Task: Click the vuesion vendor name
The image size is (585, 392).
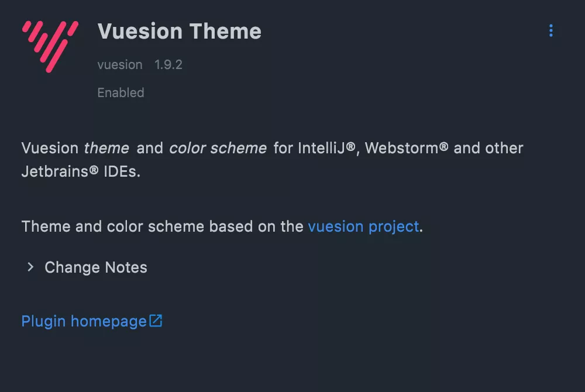Action: tap(120, 65)
